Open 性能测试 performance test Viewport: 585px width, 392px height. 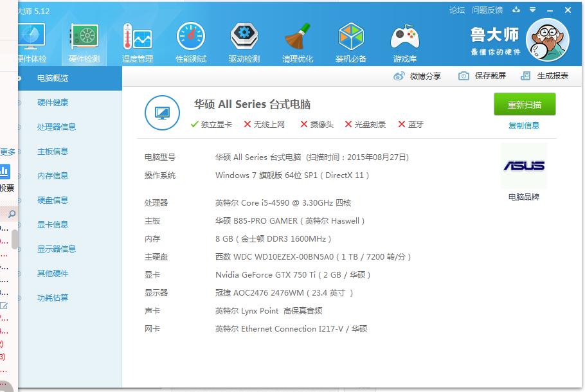tap(191, 42)
